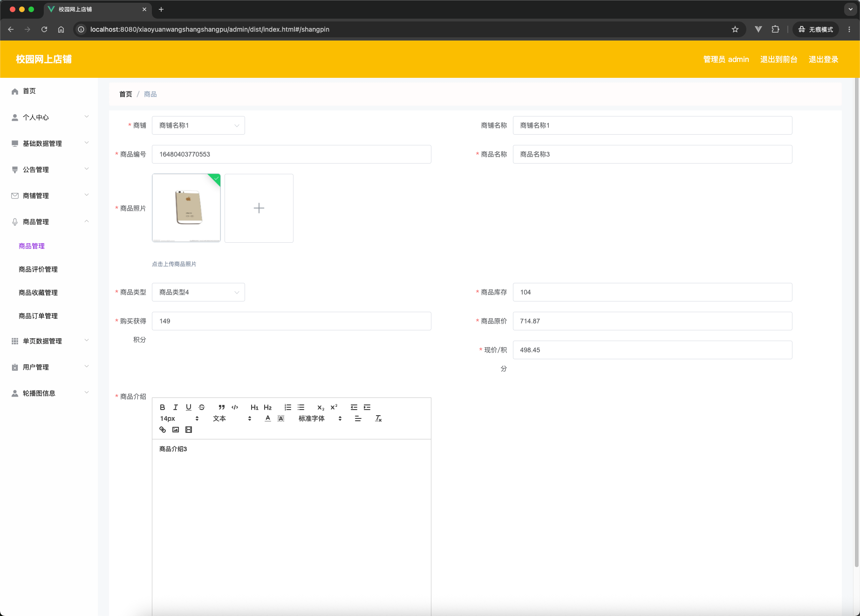860x616 pixels.
Task: Expand the 基础数据管理 sidebar menu
Action: tap(49, 144)
